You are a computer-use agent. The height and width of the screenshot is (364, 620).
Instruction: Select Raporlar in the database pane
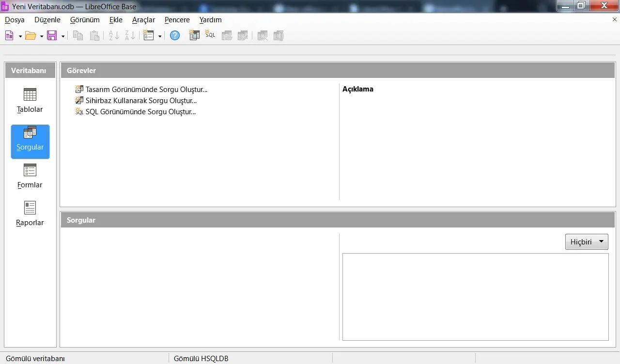[x=30, y=214]
